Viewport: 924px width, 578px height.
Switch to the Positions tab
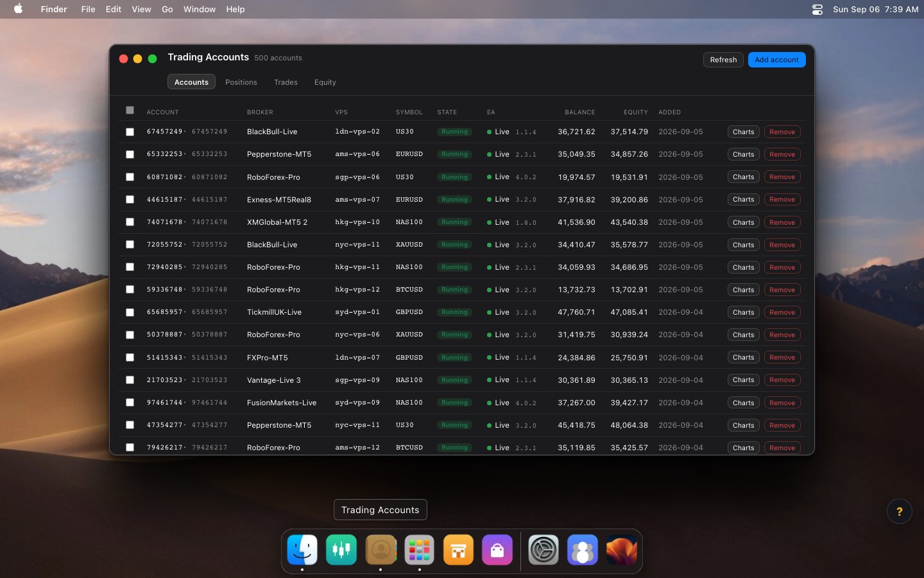241,82
